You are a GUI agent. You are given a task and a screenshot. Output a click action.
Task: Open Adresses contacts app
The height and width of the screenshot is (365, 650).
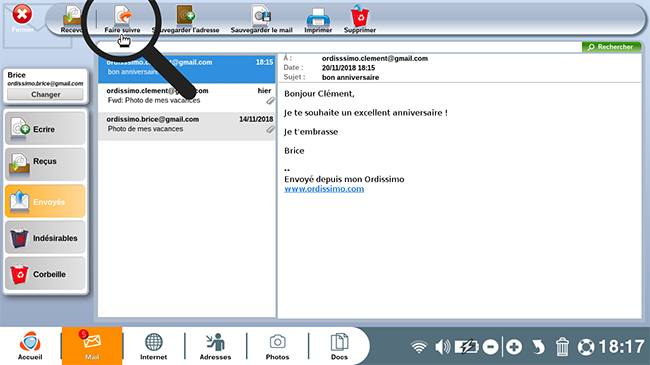tap(216, 346)
